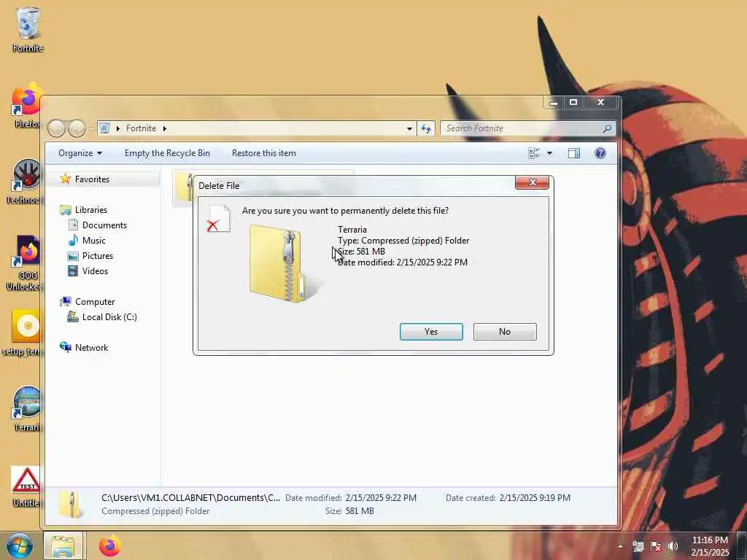Image resolution: width=747 pixels, height=560 pixels.
Task: Expand arrow after Fortnite in path
Action: click(x=165, y=128)
